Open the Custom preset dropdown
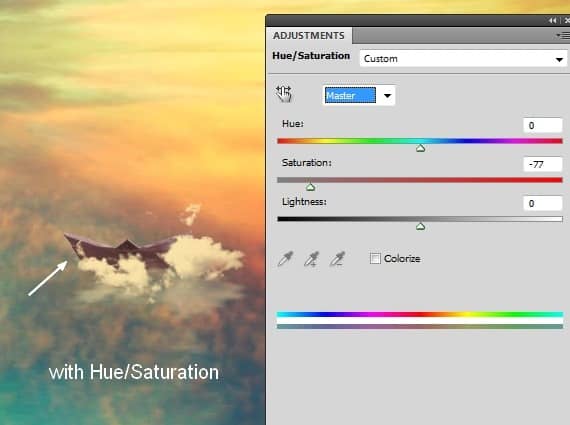Screen dimensions: 570x425 463,59
